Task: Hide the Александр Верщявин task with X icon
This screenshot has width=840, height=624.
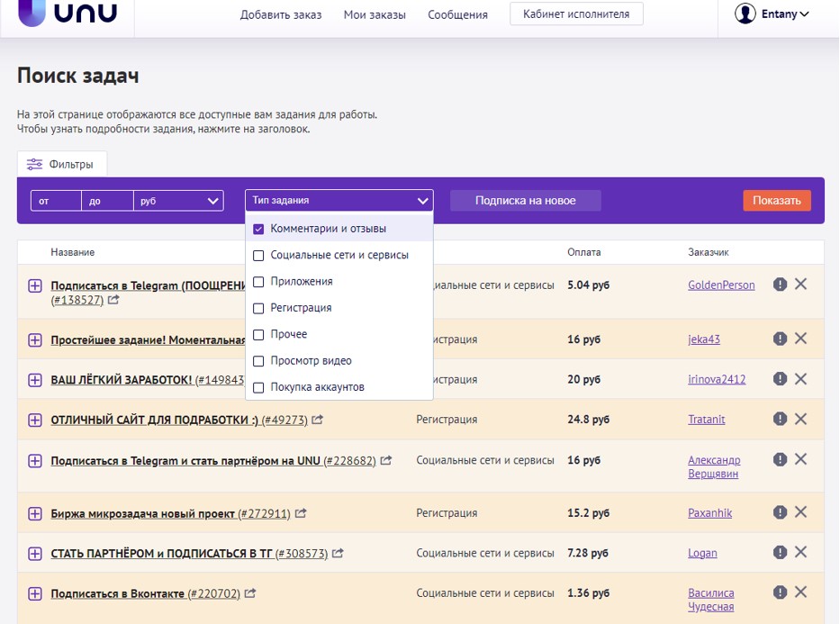Action: (x=801, y=459)
